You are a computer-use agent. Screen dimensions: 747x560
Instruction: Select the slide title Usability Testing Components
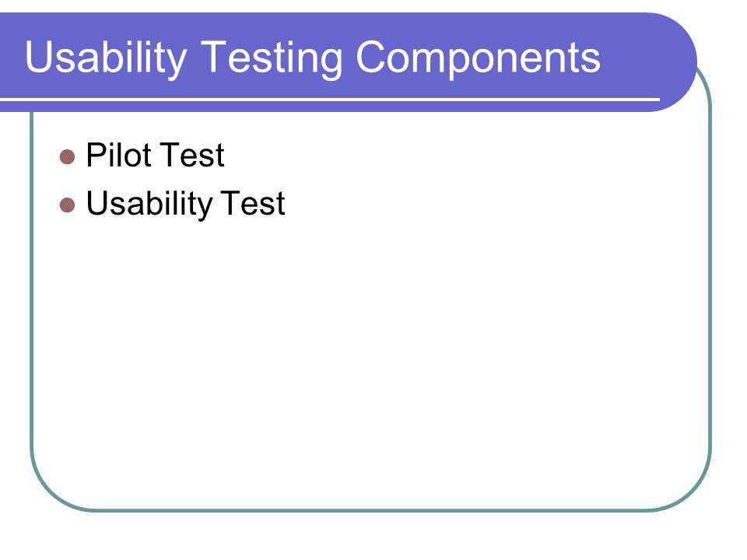(313, 58)
